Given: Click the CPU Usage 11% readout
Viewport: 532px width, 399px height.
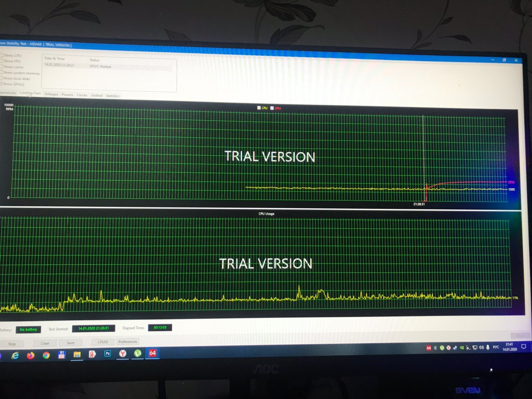Looking at the screenshot, I should 515,298.
